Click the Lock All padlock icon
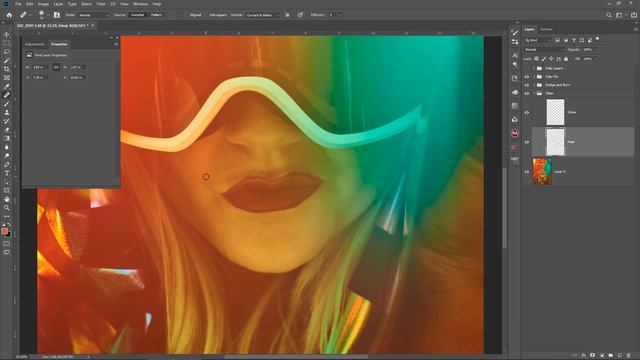 566,59
